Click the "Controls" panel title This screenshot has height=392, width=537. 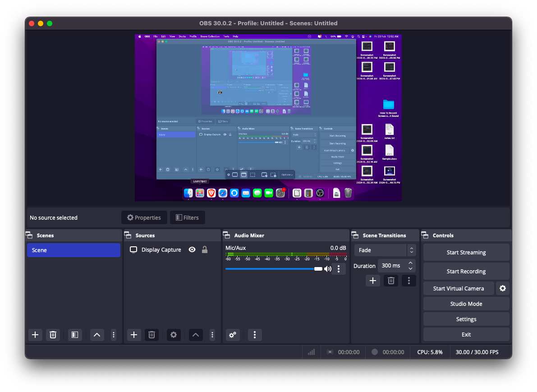443,235
